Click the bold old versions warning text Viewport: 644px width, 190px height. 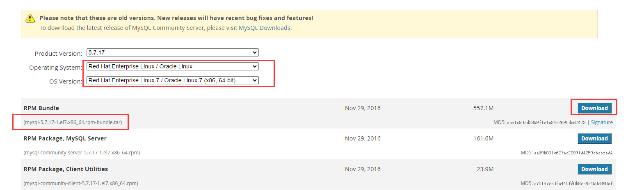pyautogui.click(x=176, y=18)
